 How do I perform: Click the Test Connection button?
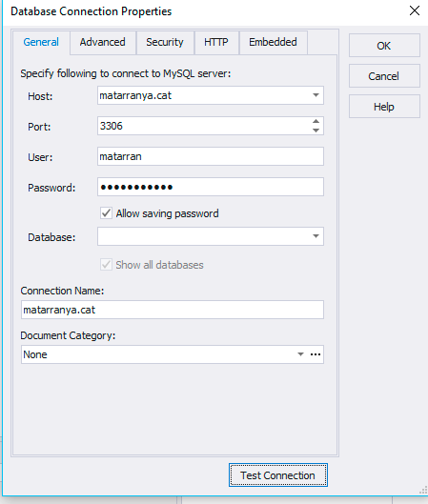click(278, 475)
